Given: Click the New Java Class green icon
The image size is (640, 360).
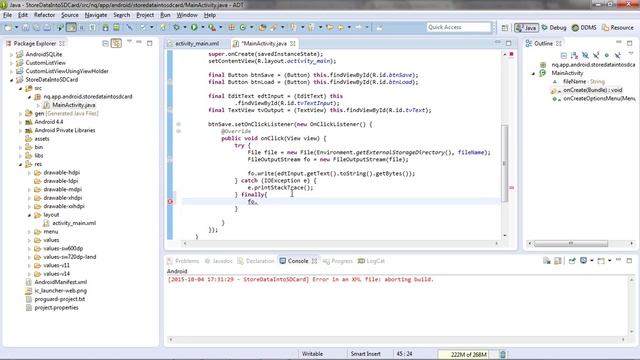Looking at the screenshot, I should pyautogui.click(x=243, y=27).
